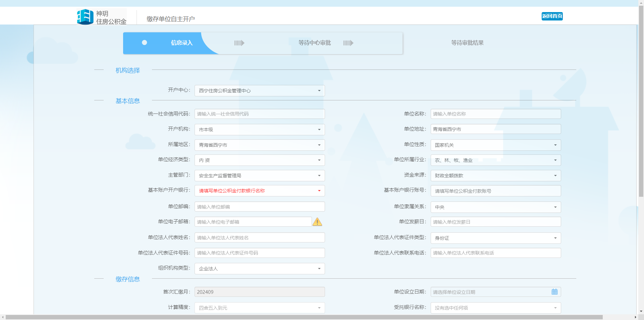Open the 所属地区 dropdown

click(260, 145)
